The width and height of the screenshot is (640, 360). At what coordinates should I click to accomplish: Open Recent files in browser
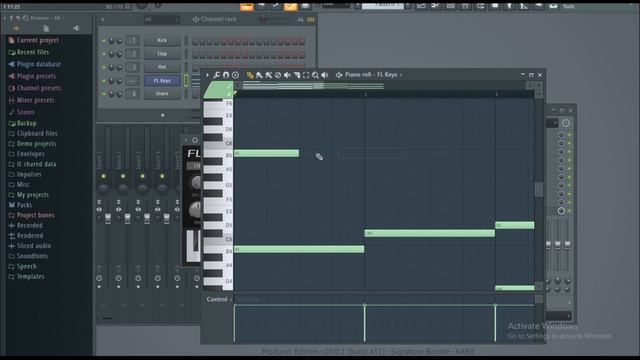[x=29, y=52]
